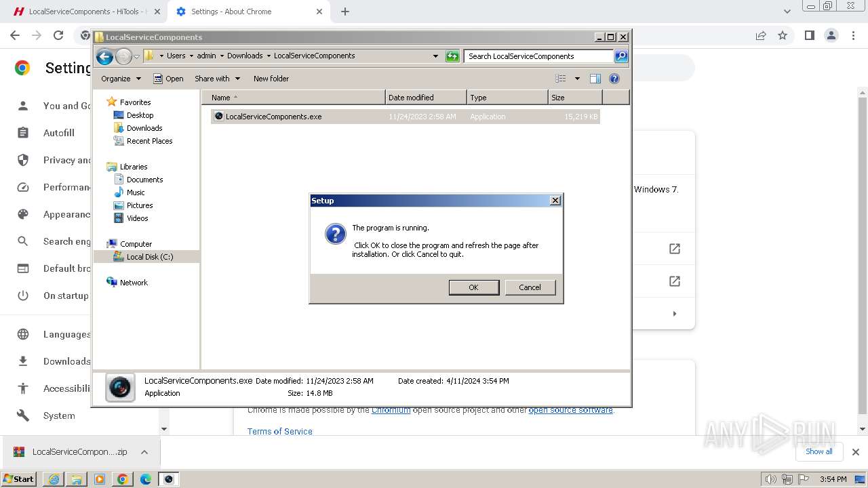Select Recent Places in navigation pane
The width and height of the screenshot is (868, 488).
coord(149,141)
